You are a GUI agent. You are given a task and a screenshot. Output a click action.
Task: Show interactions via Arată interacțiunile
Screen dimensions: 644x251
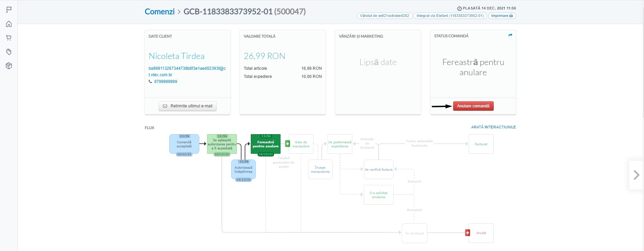pos(493,127)
